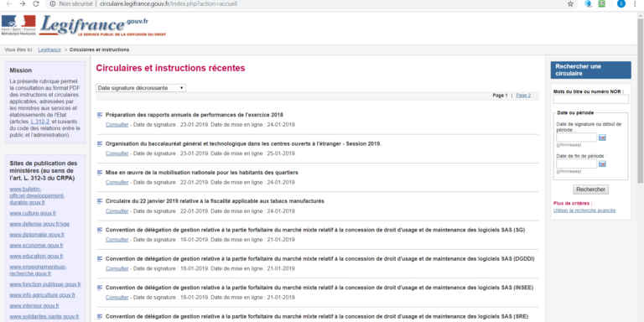Image resolution: width=644 pixels, height=322 pixels.
Task: Click the Legifrance logo
Action: coord(102,26)
